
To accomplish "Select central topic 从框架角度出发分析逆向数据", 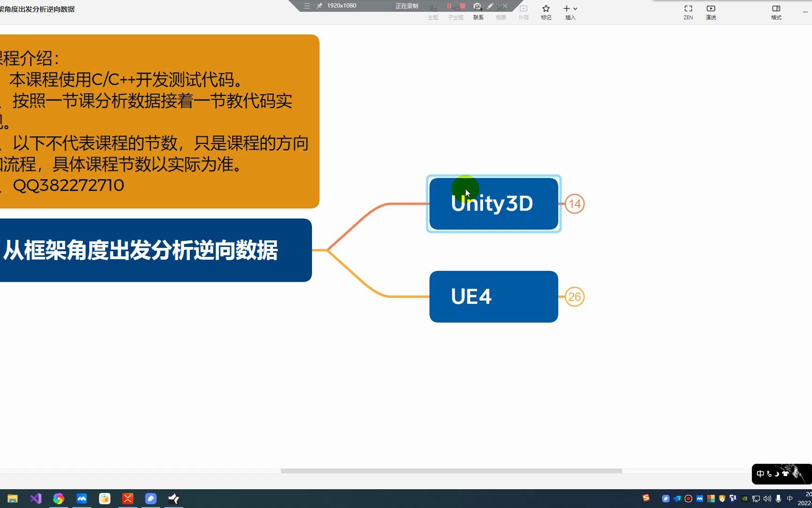I will tap(156, 250).
